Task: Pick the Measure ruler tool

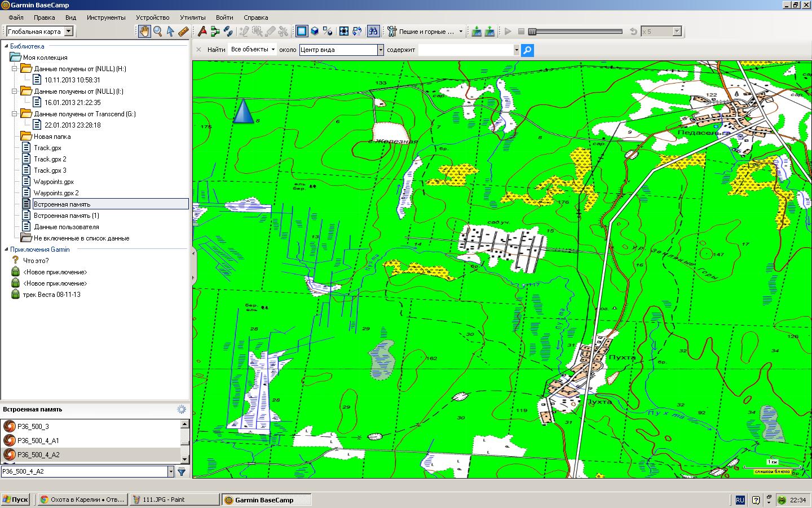Action: point(183,32)
